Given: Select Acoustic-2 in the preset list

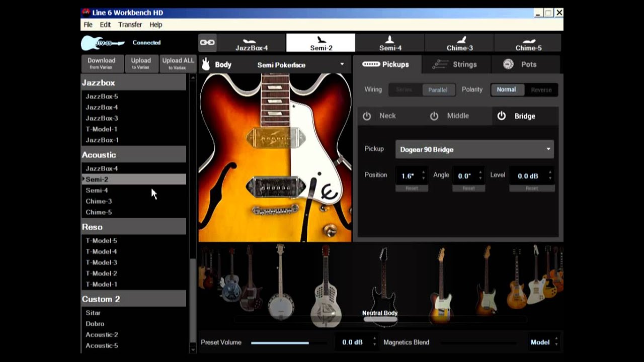Looking at the screenshot, I should point(133,334).
